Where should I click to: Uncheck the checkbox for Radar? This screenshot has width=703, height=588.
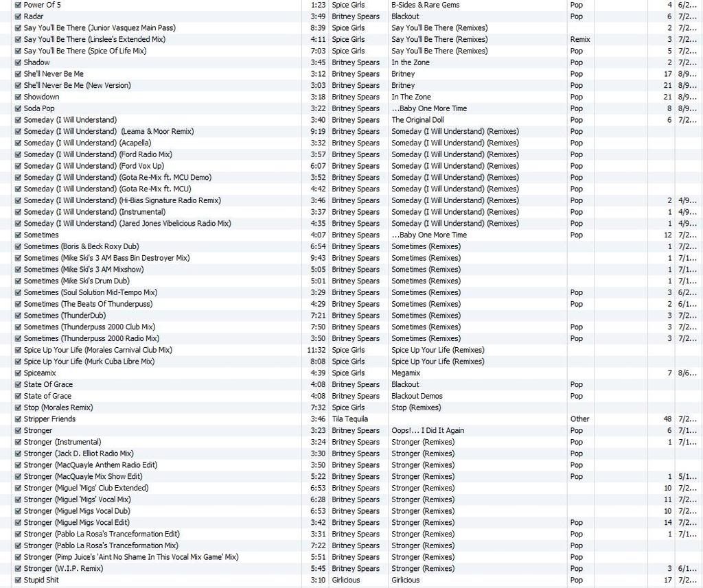[18, 16]
